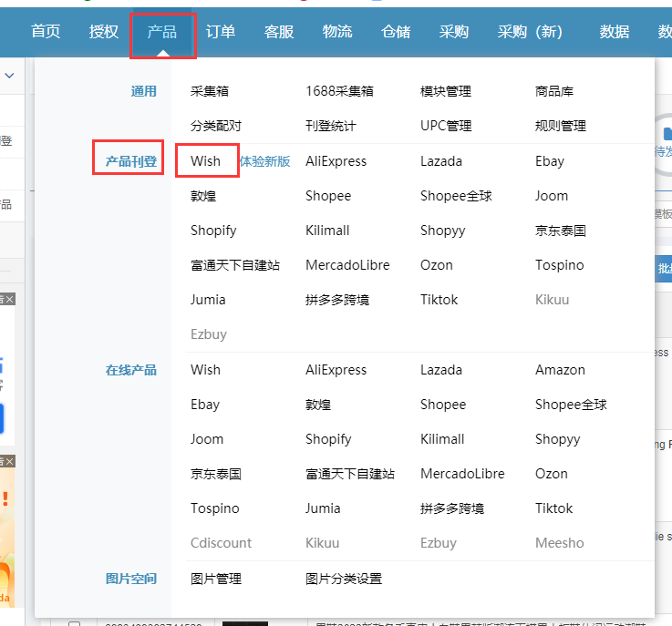Open the 客服 navigation tab

click(279, 32)
